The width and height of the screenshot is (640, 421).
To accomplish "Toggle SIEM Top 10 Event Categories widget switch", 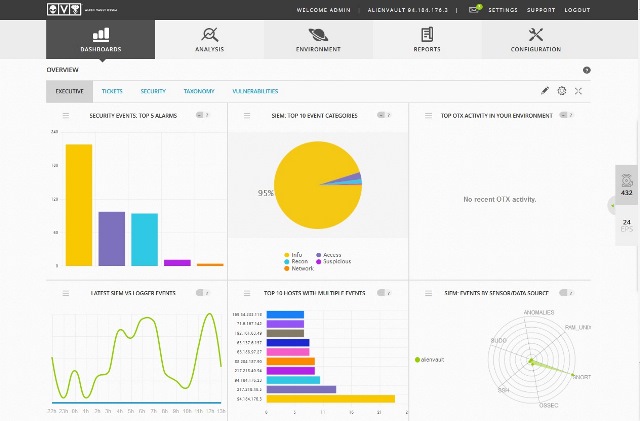I will click(384, 115).
